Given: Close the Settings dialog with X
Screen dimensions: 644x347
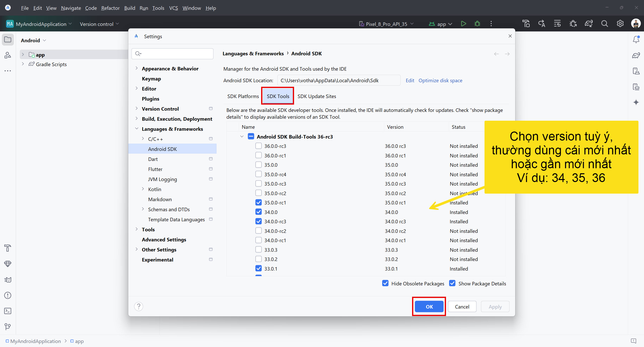Looking at the screenshot, I should tap(510, 36).
